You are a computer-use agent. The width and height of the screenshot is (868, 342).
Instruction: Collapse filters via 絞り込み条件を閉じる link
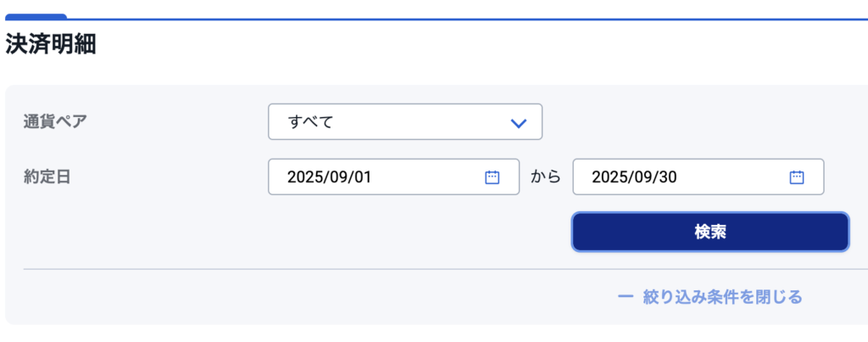coord(722,297)
